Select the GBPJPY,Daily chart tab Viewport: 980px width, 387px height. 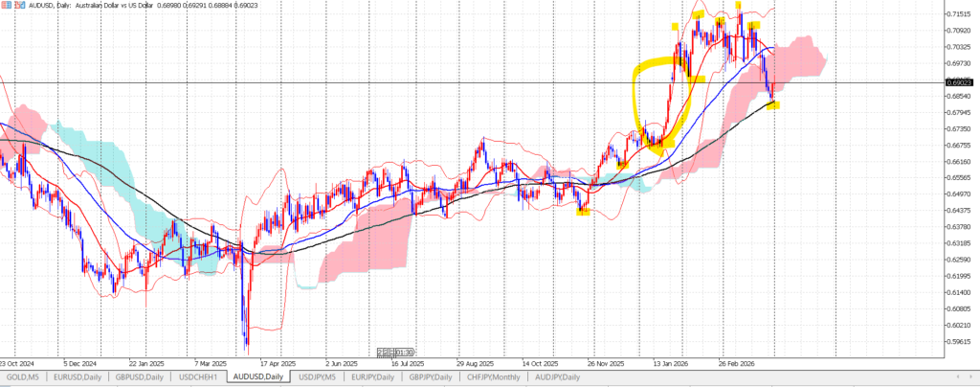click(433, 377)
